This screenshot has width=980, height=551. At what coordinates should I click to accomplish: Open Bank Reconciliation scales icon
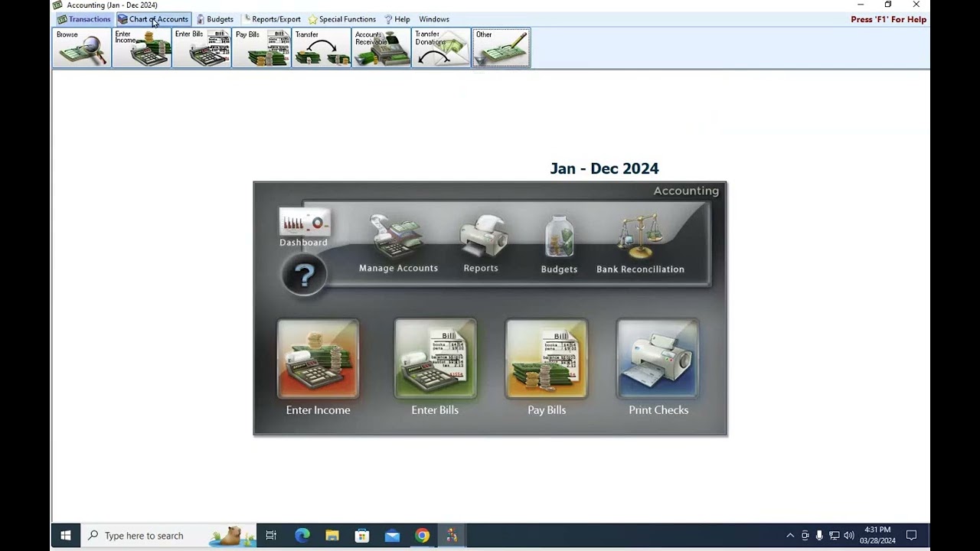click(640, 245)
